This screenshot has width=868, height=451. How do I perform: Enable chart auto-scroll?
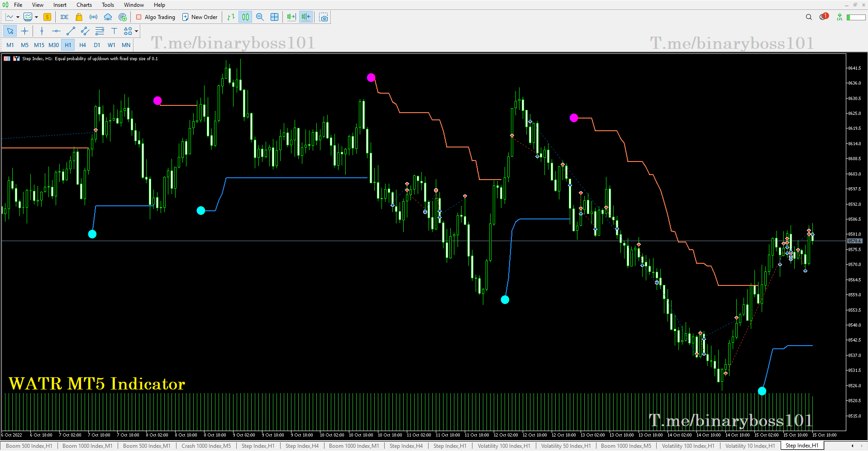pos(290,17)
